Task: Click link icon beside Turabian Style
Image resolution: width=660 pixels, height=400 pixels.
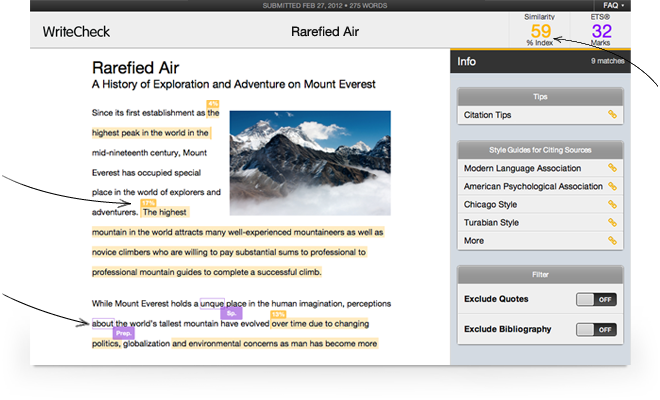Action: [x=612, y=222]
